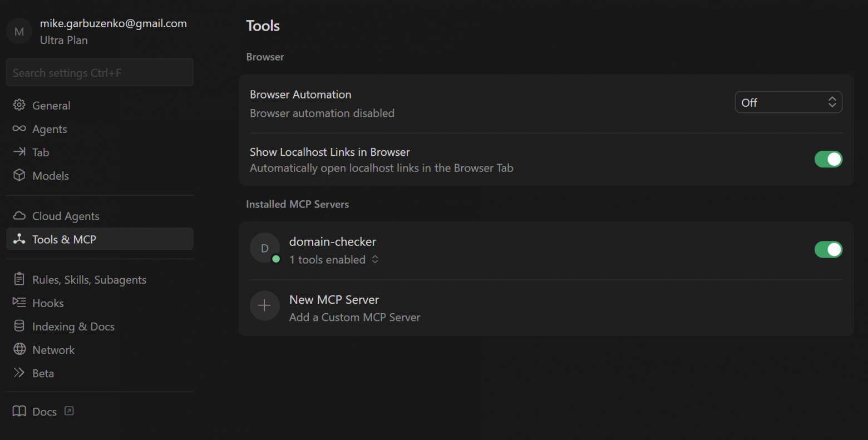The width and height of the screenshot is (868, 440).
Task: Select the Tools & MCP menu item
Action: pos(64,239)
